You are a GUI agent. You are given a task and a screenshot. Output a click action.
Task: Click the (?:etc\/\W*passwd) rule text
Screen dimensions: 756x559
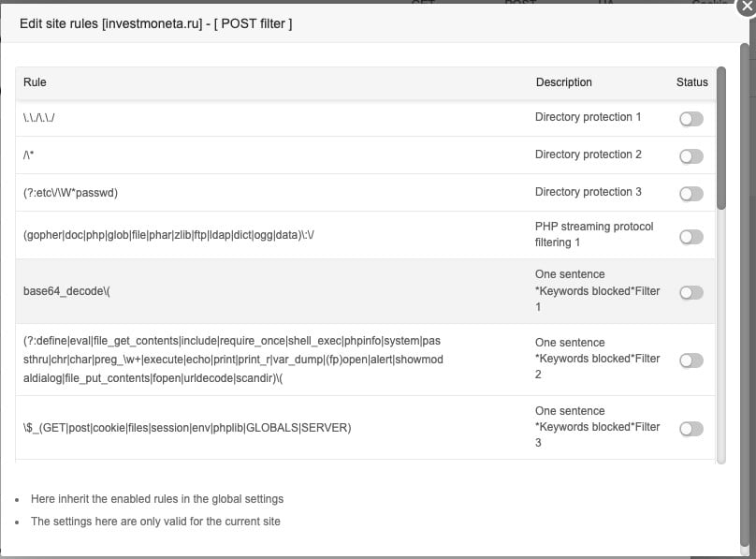(x=70, y=193)
